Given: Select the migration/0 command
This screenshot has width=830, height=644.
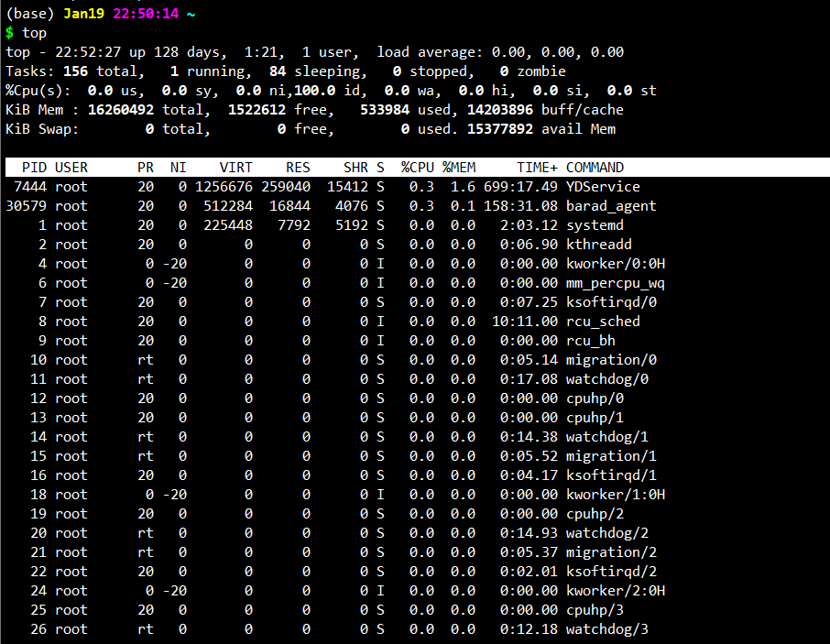Looking at the screenshot, I should (x=611, y=360).
